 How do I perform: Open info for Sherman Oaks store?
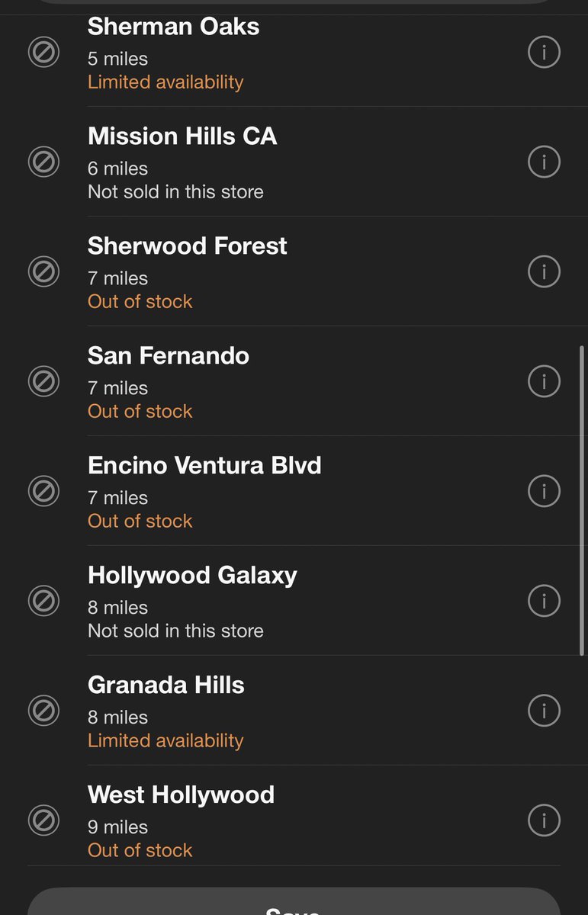click(x=544, y=52)
